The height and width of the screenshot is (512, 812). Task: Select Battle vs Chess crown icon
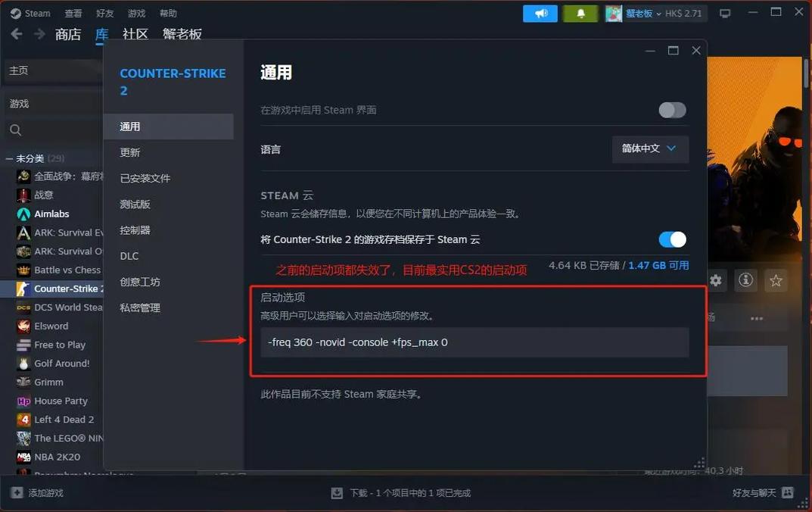tap(23, 270)
